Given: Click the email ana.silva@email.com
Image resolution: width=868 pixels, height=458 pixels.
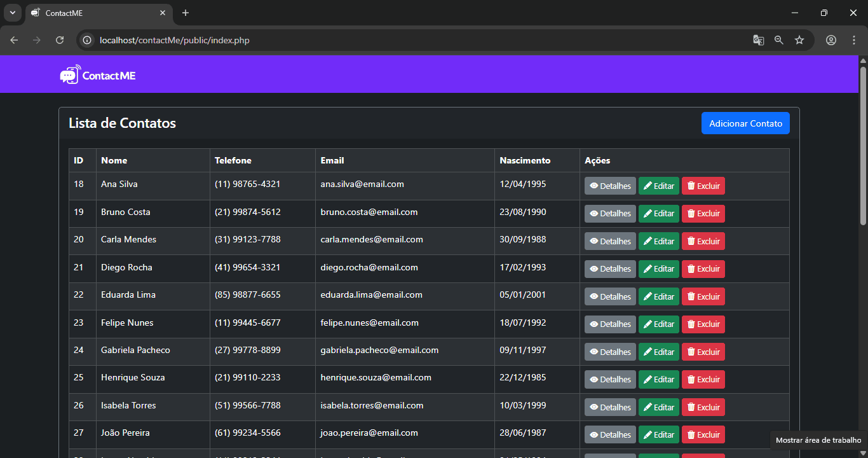Looking at the screenshot, I should pos(362,184).
